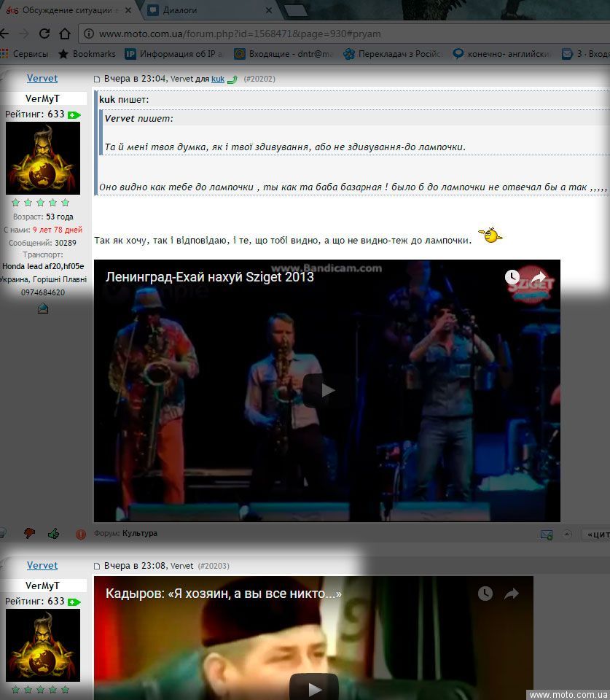Click the thumbs down icon under post
Screen dimensions: 610x700
(x=29, y=534)
